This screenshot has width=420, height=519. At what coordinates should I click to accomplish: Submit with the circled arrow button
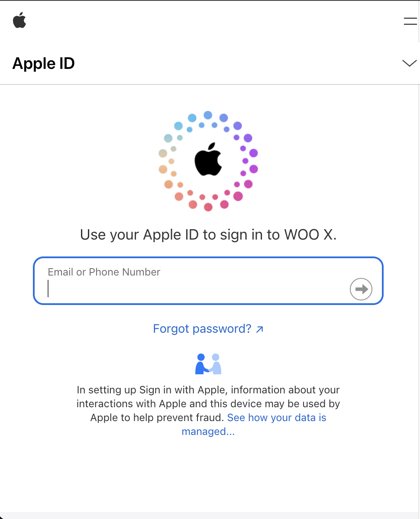point(361,289)
